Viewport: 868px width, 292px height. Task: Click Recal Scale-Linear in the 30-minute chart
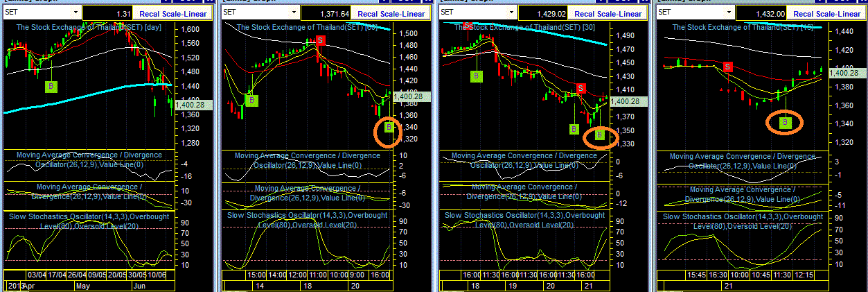click(x=608, y=13)
